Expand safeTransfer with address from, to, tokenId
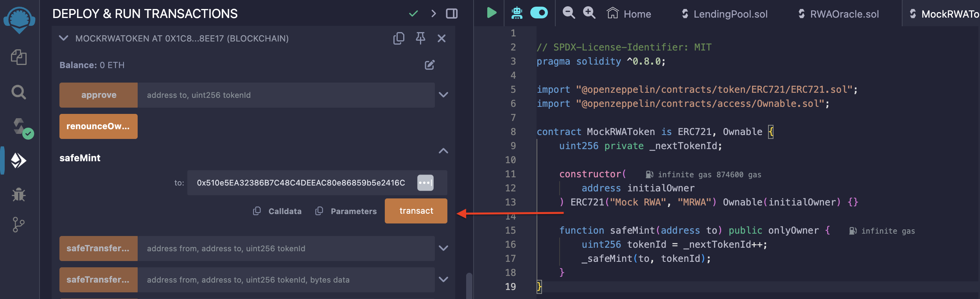Image resolution: width=980 pixels, height=299 pixels. click(x=443, y=248)
